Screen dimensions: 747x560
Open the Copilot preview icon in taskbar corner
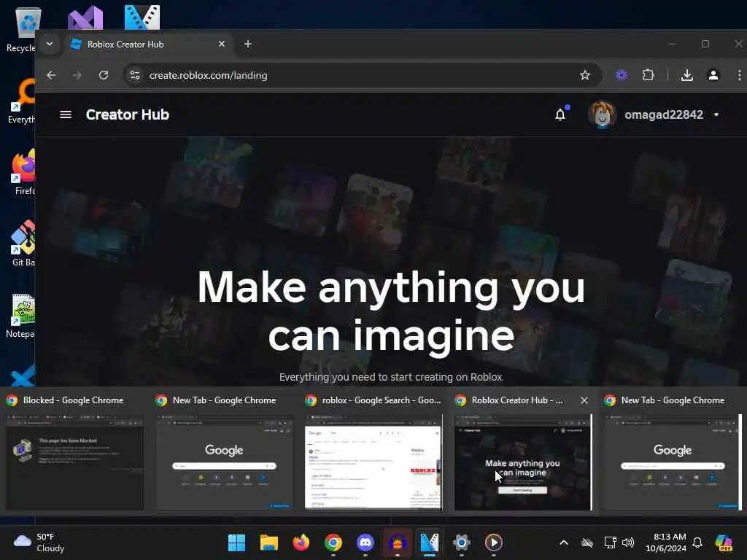(724, 542)
